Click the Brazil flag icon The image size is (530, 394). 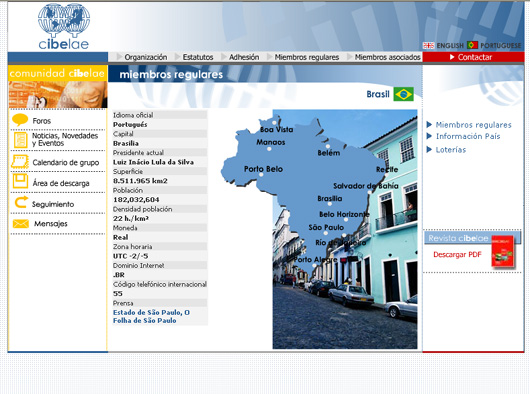pyautogui.click(x=403, y=94)
